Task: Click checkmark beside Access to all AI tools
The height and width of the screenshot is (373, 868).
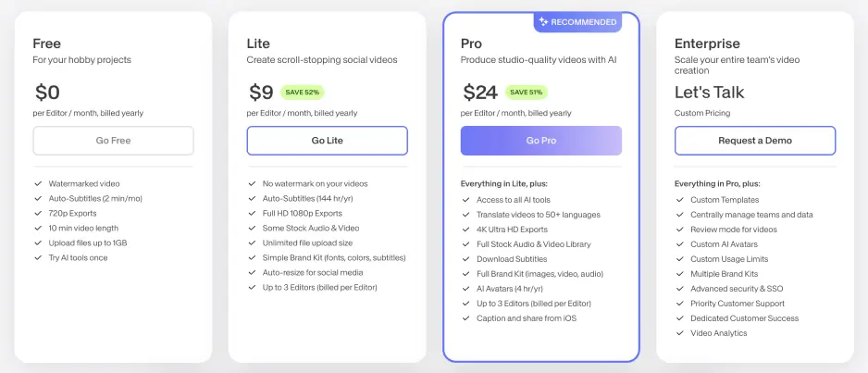Action: pos(466,200)
